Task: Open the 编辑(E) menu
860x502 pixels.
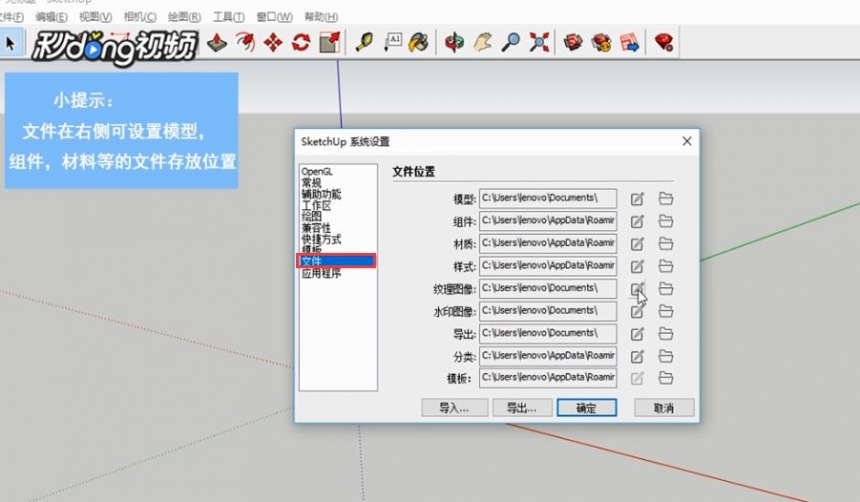Action: (x=51, y=17)
